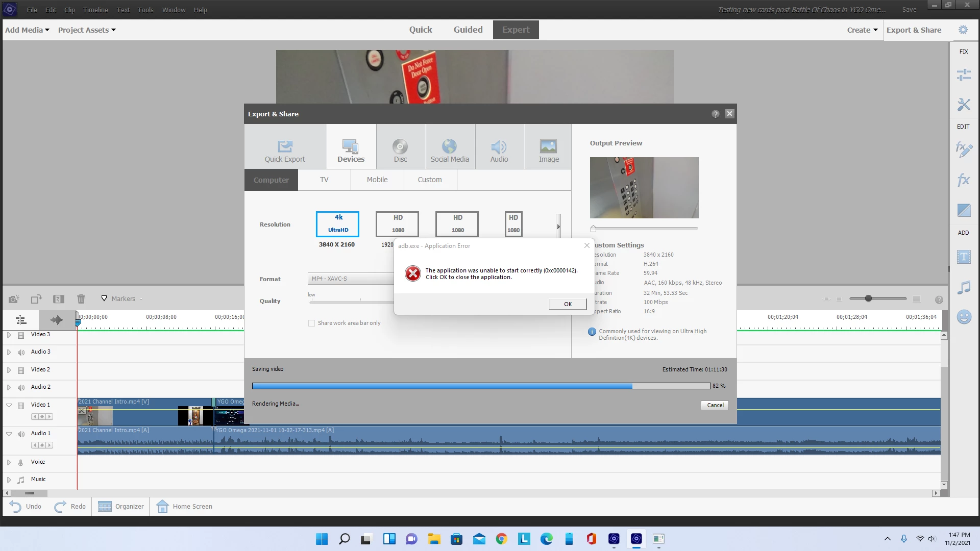The image size is (980, 551).
Task: Switch to the Guided mode tab
Action: [468, 30]
